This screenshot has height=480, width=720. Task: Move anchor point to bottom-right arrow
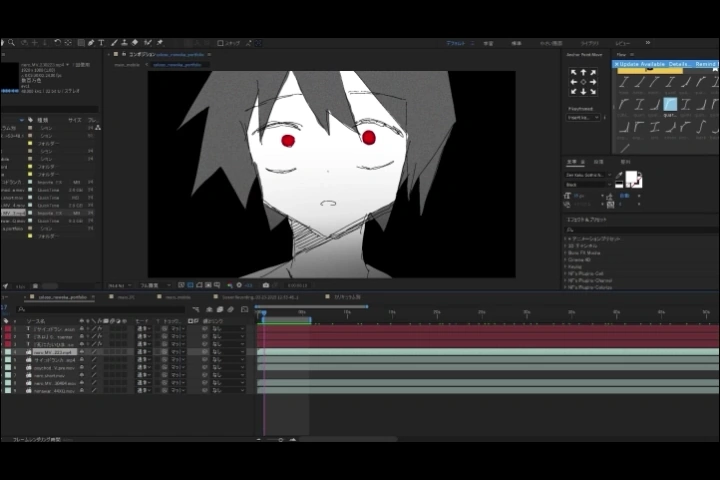point(593,91)
